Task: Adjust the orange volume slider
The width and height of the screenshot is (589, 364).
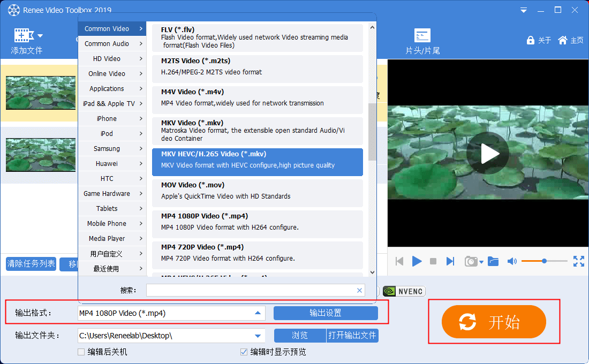Action: (544, 261)
